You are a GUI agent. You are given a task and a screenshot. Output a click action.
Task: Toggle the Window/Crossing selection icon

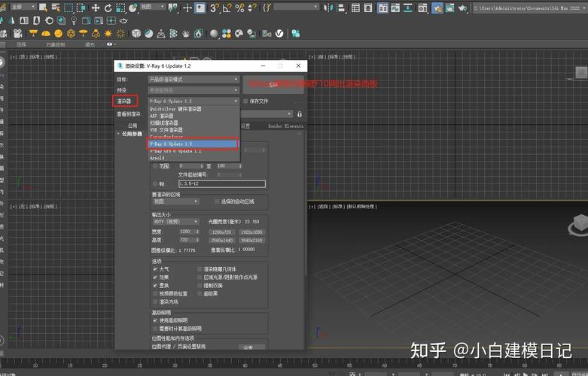[x=81, y=8]
